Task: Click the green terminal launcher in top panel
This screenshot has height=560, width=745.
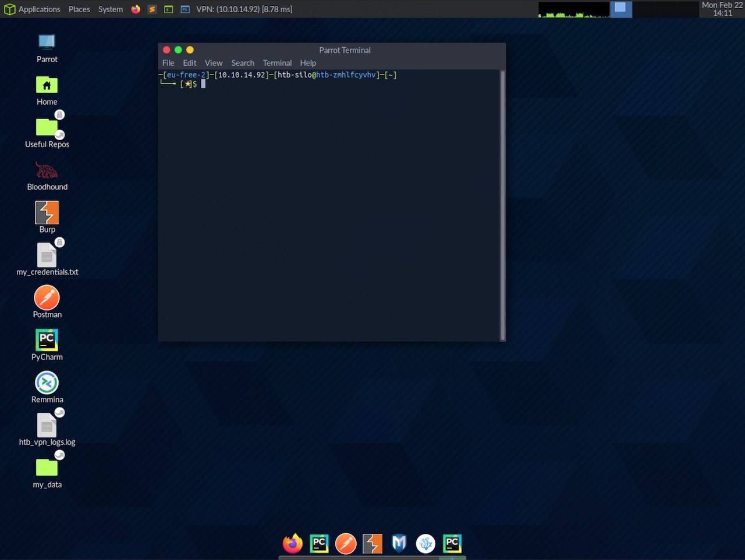Action: 169,9
